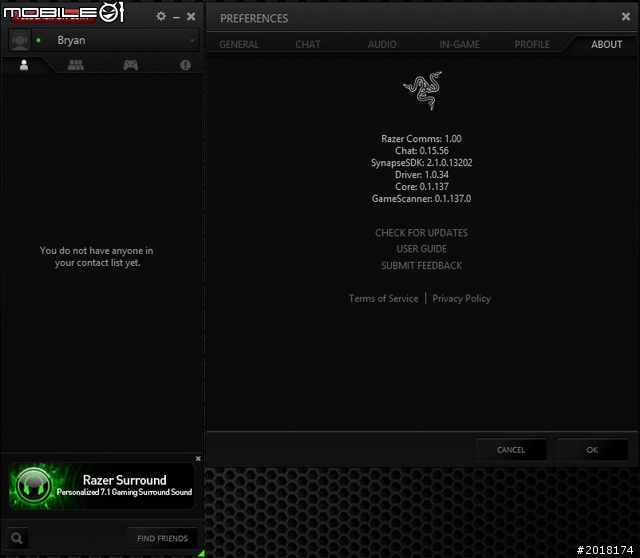Open the Terms of Service link

tap(383, 298)
